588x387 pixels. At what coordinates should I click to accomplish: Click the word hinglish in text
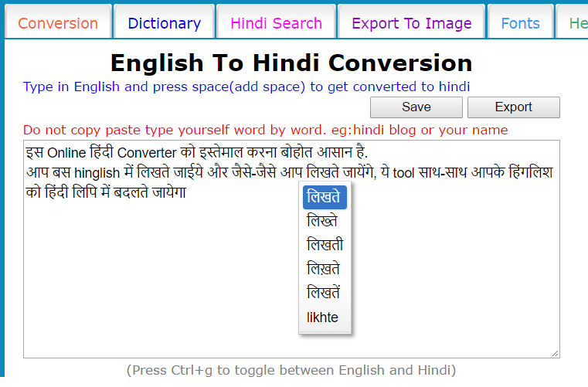point(97,173)
